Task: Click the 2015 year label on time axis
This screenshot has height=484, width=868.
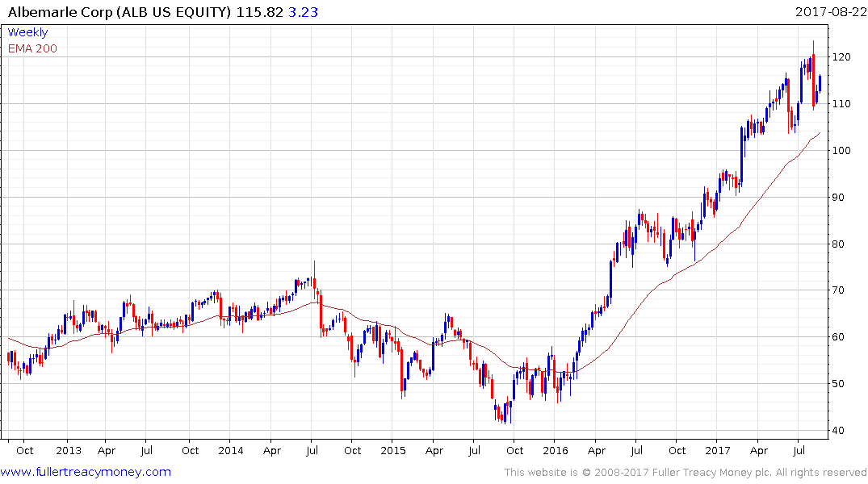Action: 393,450
